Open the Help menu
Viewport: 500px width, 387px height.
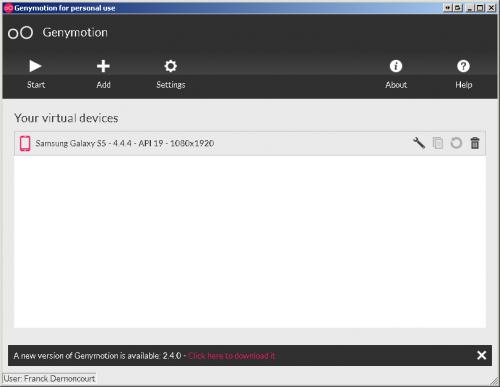point(464,74)
